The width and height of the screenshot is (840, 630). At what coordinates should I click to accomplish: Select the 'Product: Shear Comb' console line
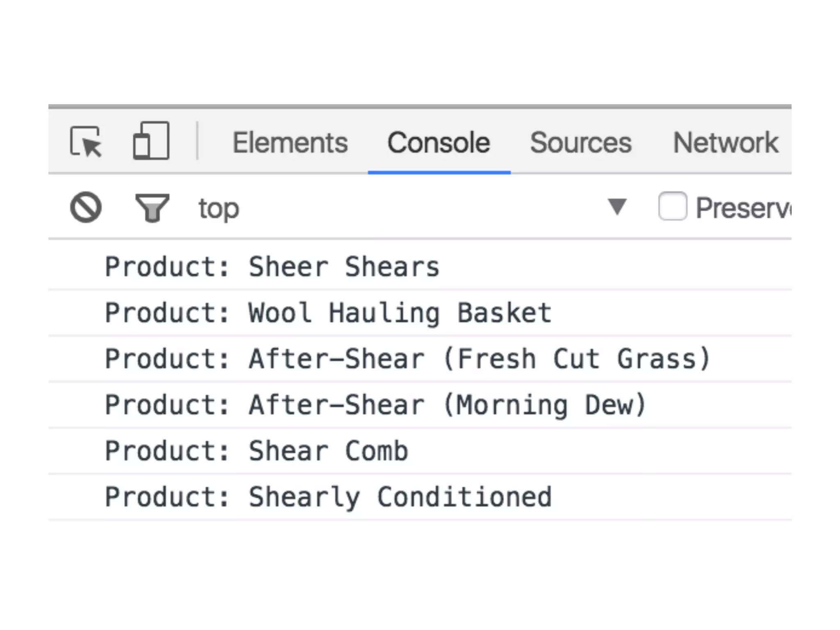[x=256, y=451]
